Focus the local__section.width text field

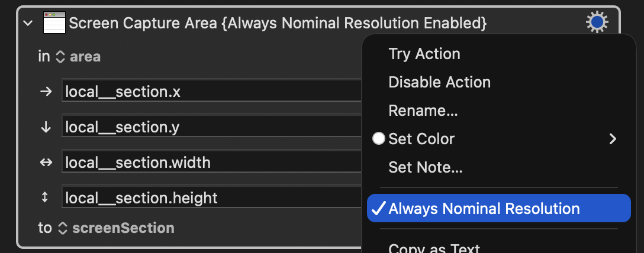pos(211,162)
